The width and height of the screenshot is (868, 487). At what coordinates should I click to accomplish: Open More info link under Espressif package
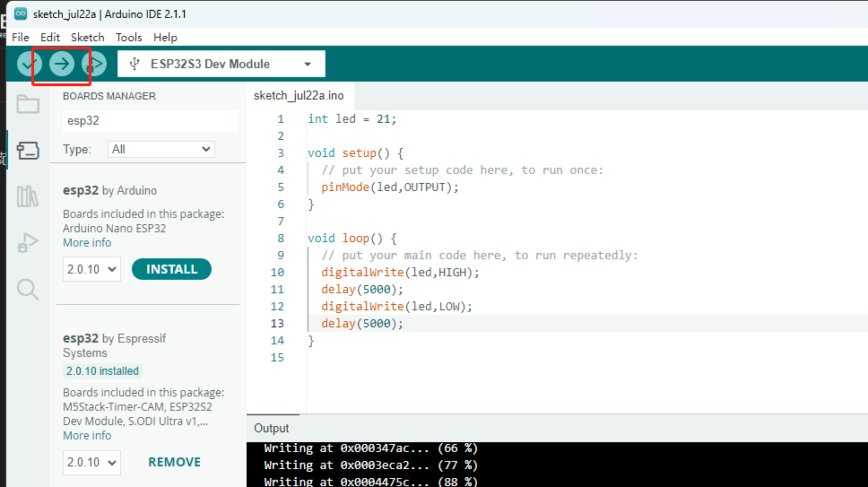pos(87,436)
